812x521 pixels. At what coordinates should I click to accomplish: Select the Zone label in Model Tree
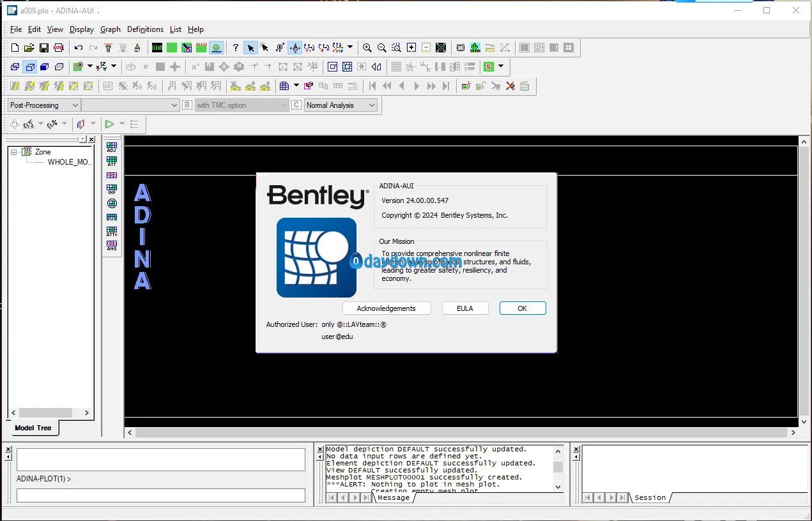(x=43, y=152)
